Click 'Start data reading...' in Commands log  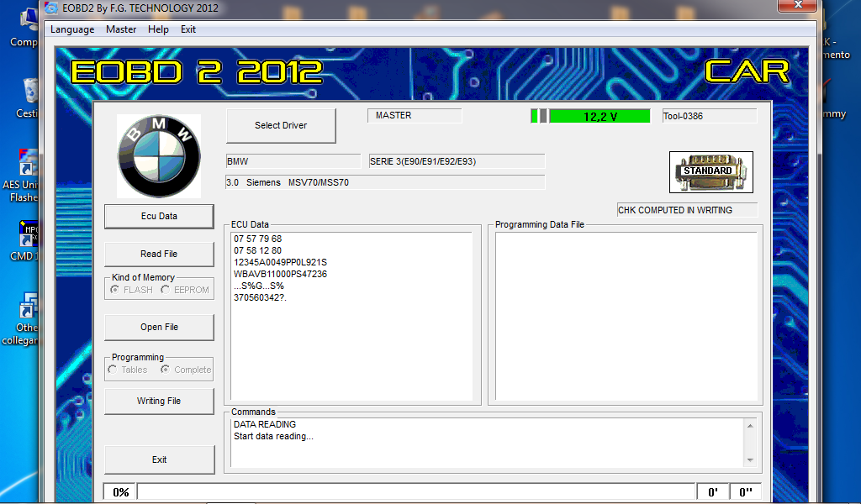[273, 437]
